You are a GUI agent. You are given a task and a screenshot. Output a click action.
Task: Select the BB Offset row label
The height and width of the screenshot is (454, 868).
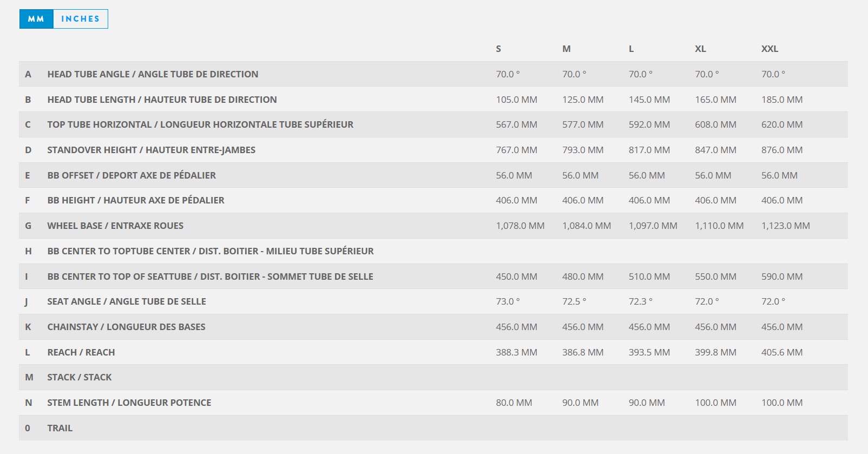click(x=131, y=175)
